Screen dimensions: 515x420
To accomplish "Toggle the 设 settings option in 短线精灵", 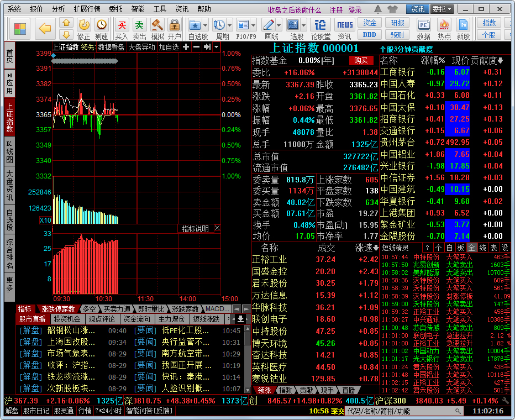I will (505, 248).
